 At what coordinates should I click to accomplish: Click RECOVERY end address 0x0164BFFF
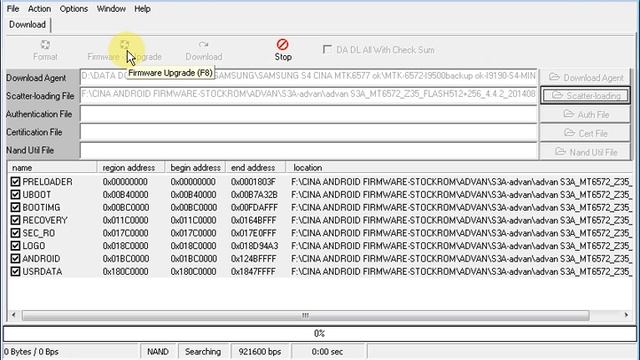(253, 220)
